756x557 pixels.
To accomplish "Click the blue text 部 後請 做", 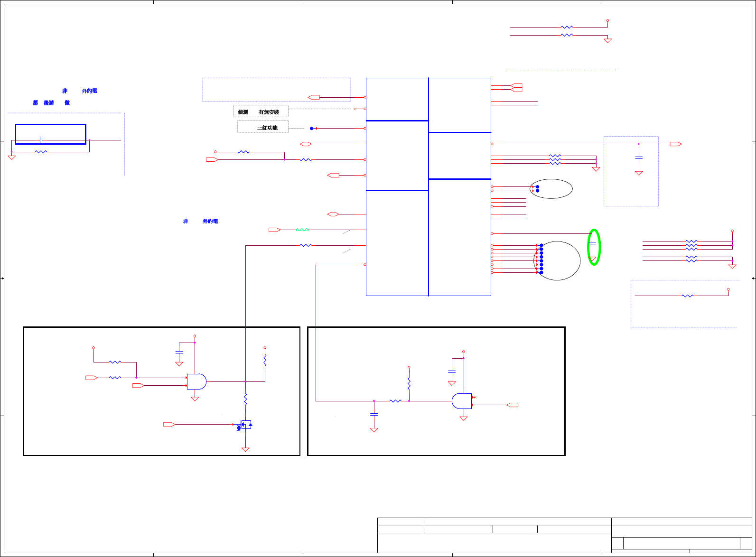I will point(51,102).
